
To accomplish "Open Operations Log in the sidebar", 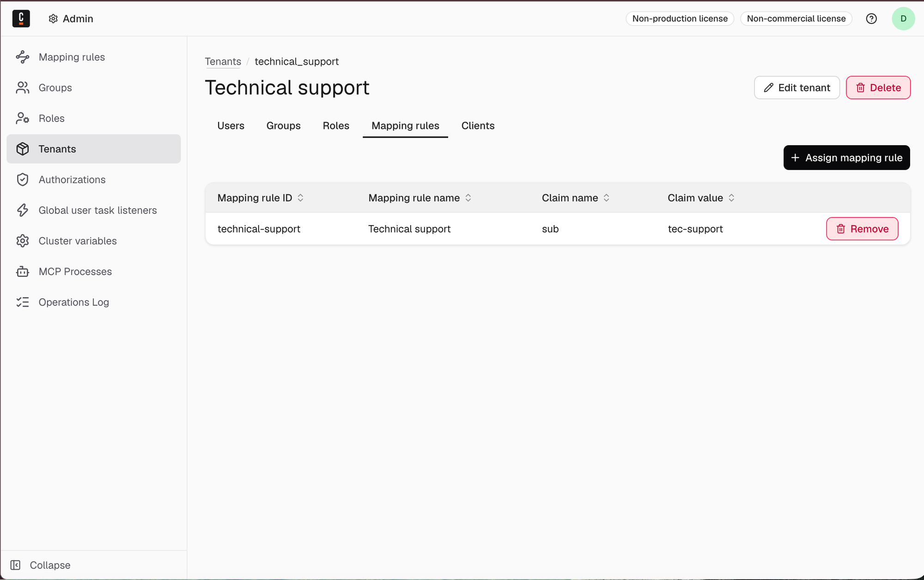I will (x=93, y=302).
